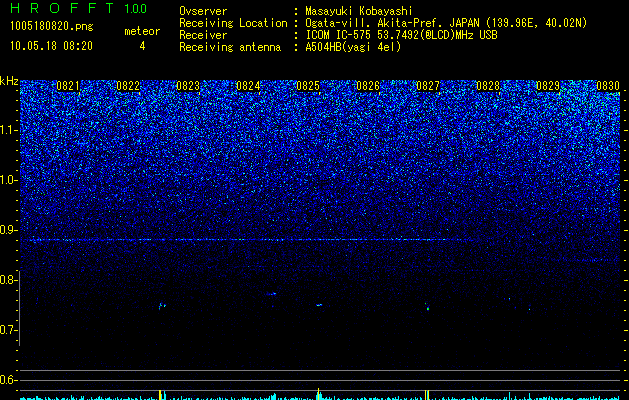Click the Receiving Location field label

(233, 23)
